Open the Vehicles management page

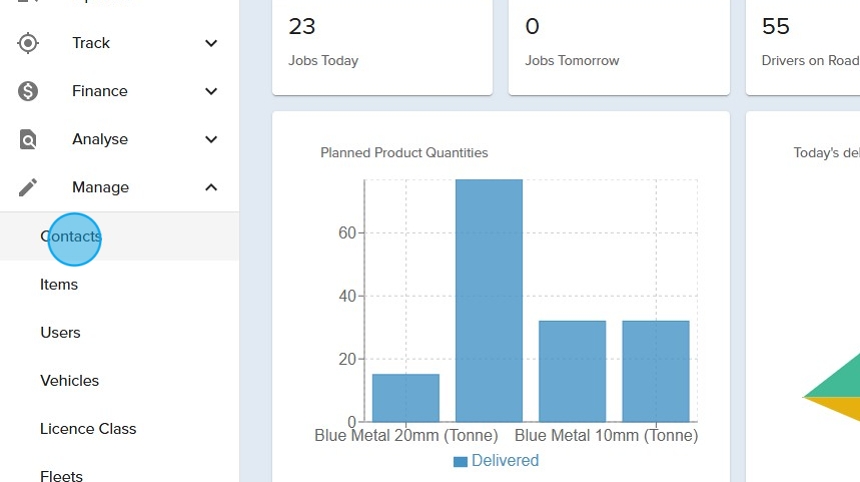pyautogui.click(x=69, y=381)
